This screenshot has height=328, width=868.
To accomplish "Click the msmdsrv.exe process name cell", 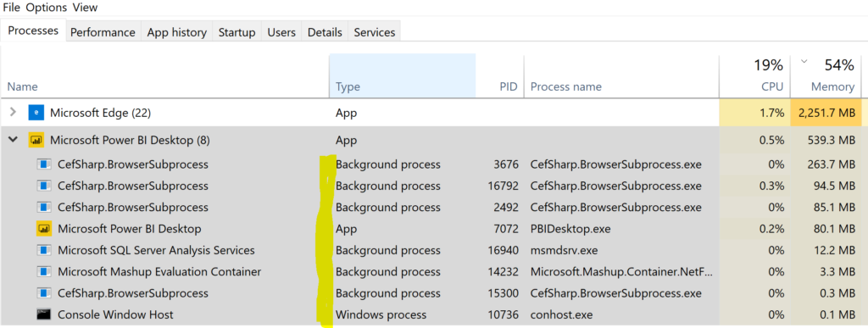I will pos(564,250).
